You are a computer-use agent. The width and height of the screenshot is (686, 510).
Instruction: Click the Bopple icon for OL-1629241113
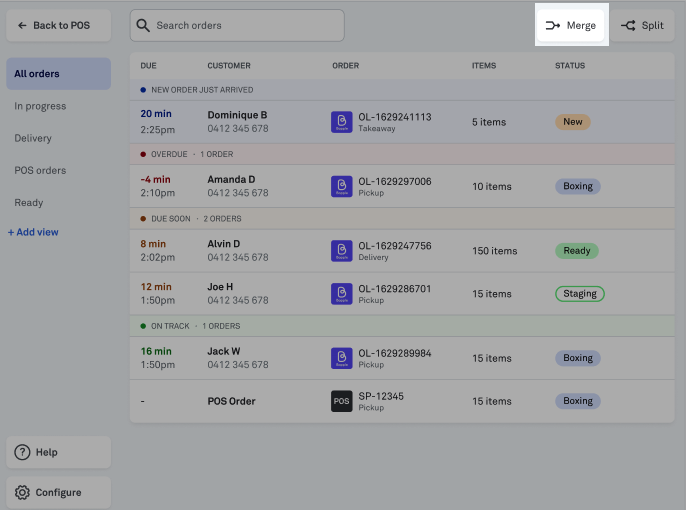(342, 122)
